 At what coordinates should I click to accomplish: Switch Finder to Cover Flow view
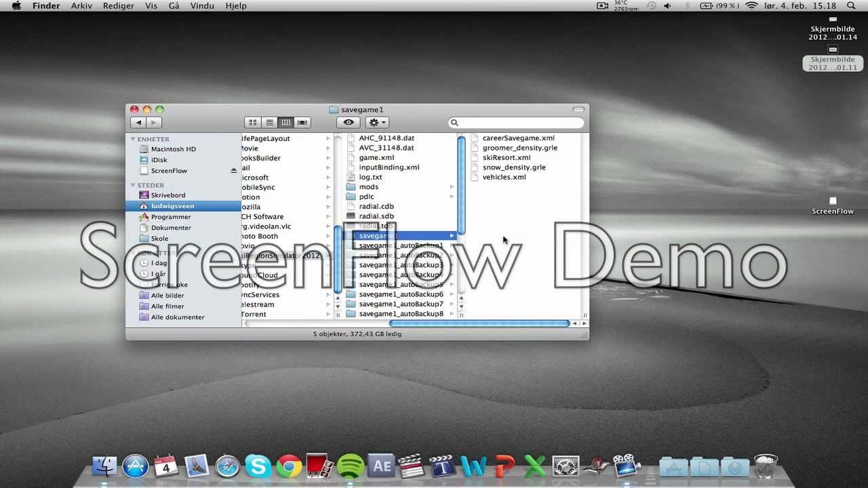[x=302, y=123]
